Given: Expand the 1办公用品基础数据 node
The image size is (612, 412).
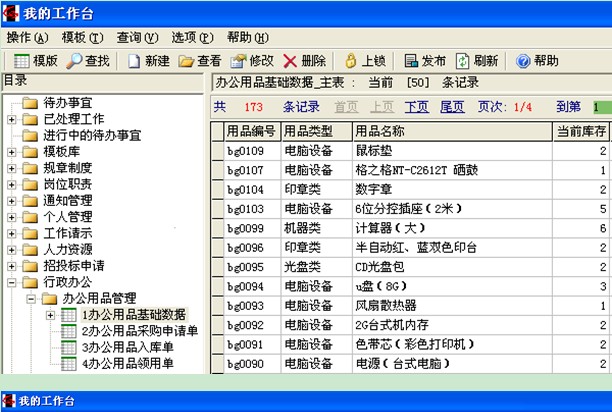Looking at the screenshot, I should (x=50, y=316).
